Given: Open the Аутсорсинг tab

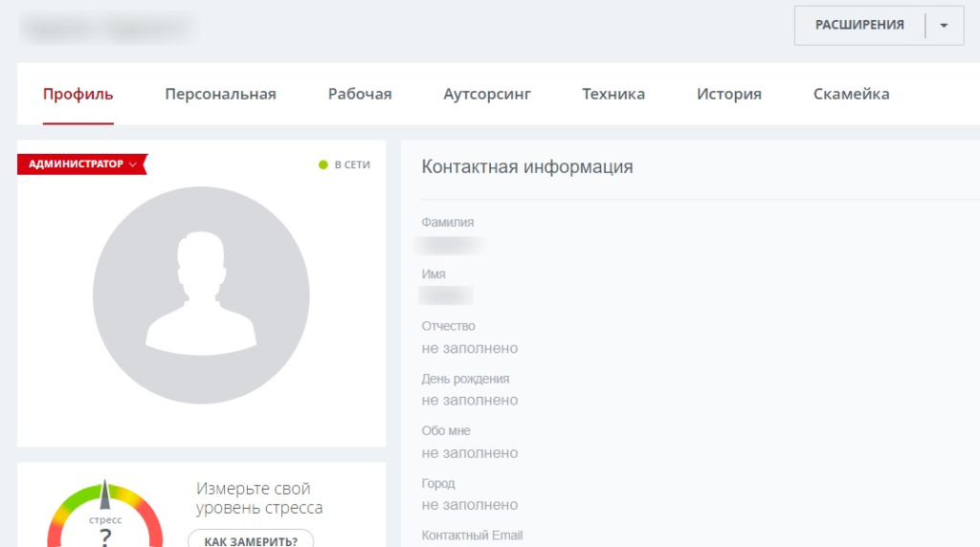Looking at the screenshot, I should coord(487,95).
